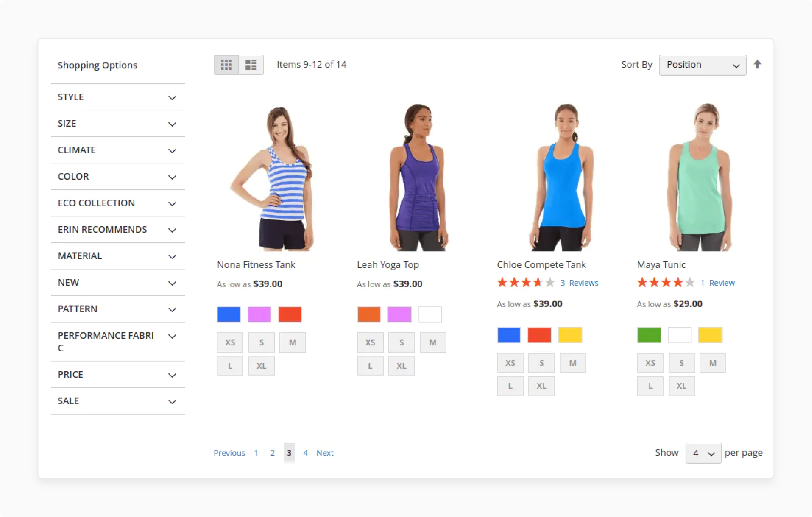
Task: Expand the ECO COLLECTION filter
Action: [x=118, y=203]
